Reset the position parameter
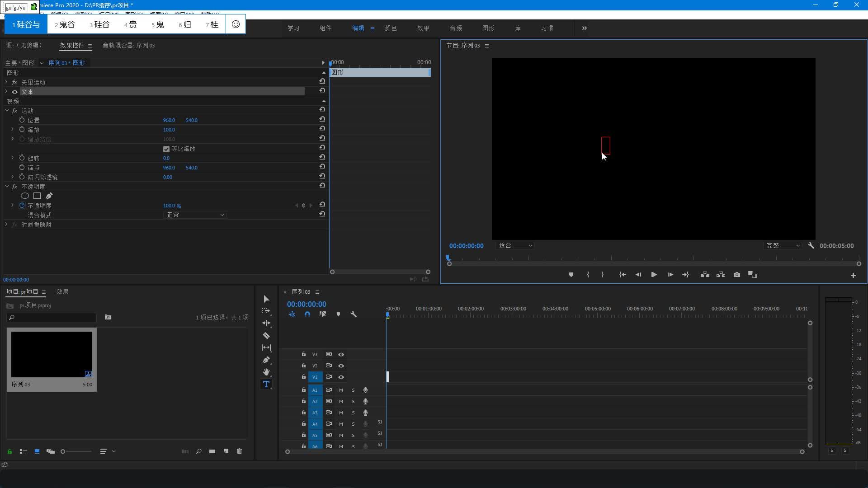This screenshot has height=488, width=868. point(322,119)
